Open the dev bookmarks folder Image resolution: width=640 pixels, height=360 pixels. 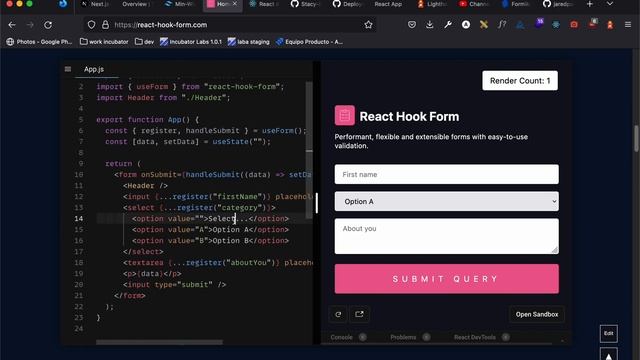coord(144,42)
